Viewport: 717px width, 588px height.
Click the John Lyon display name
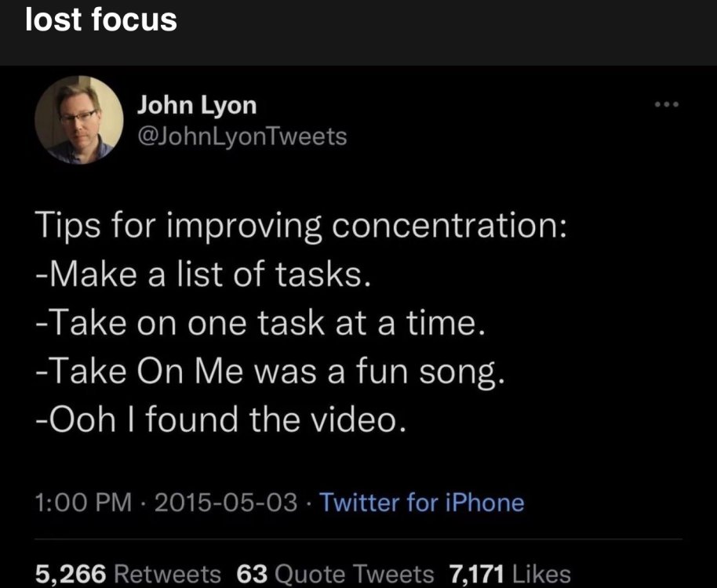[197, 106]
